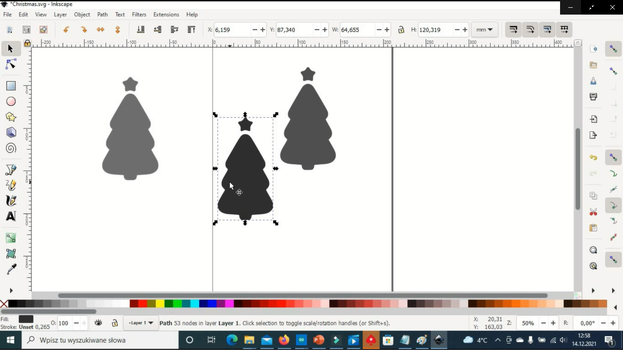Raise selection one step
623x364 pixels.
click(x=174, y=30)
